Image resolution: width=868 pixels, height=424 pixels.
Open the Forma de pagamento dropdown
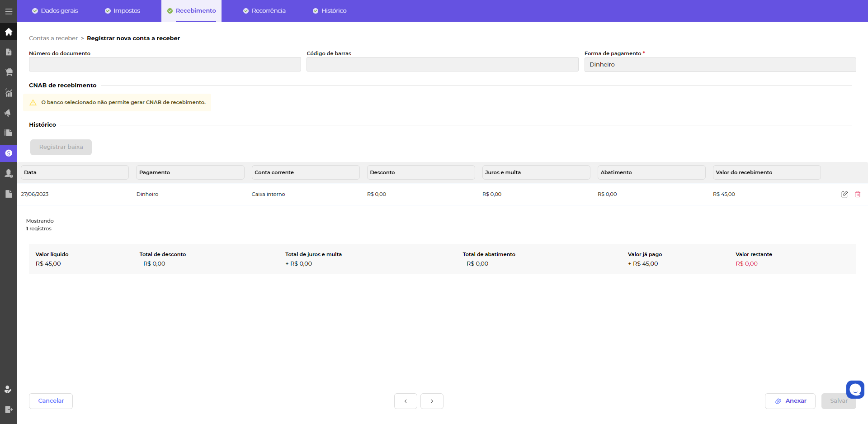[x=720, y=65]
